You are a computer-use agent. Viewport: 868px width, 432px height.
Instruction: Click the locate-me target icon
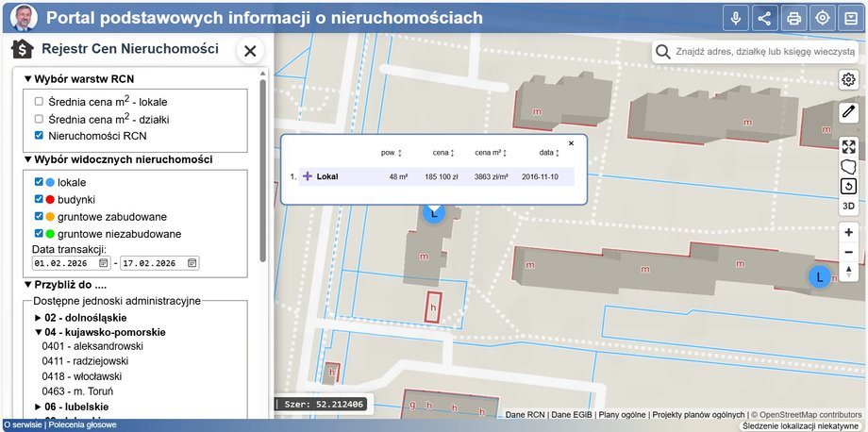pos(823,18)
